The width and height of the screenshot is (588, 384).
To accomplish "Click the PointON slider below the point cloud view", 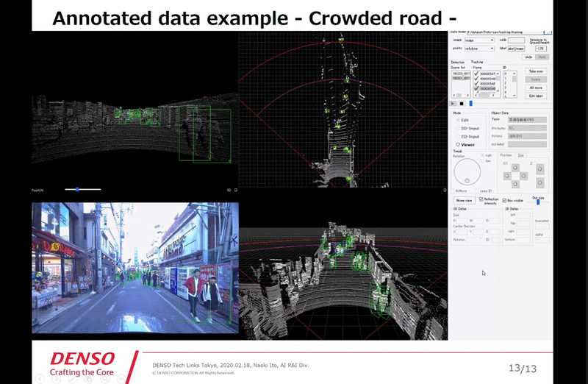I will [x=82, y=190].
